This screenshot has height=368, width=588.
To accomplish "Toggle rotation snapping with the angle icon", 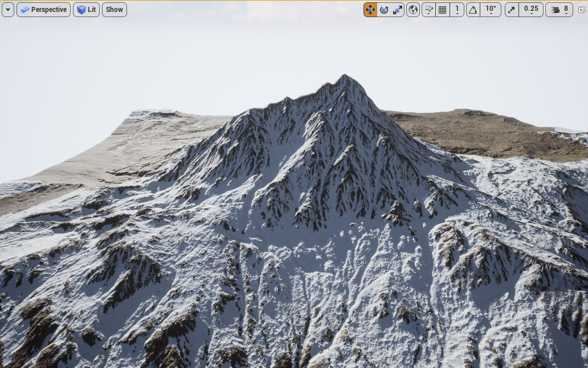I will [x=473, y=10].
